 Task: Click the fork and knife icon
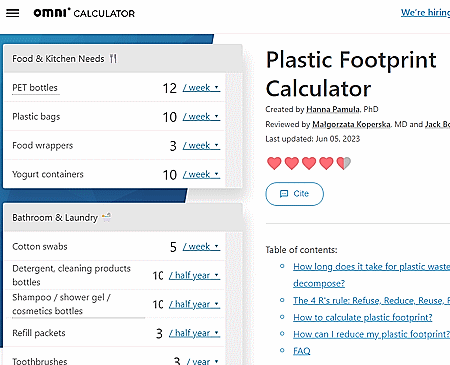coord(113,59)
